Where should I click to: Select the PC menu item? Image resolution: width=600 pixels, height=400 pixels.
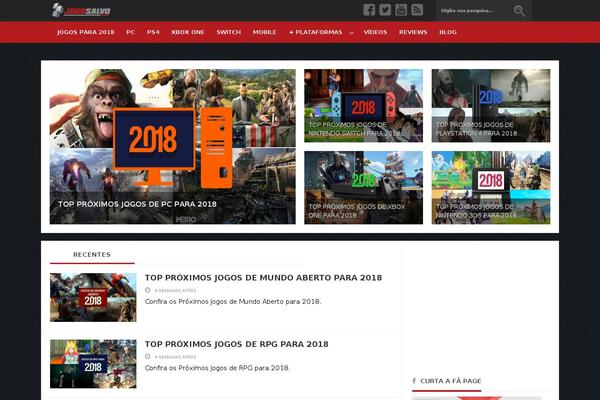[x=130, y=32]
